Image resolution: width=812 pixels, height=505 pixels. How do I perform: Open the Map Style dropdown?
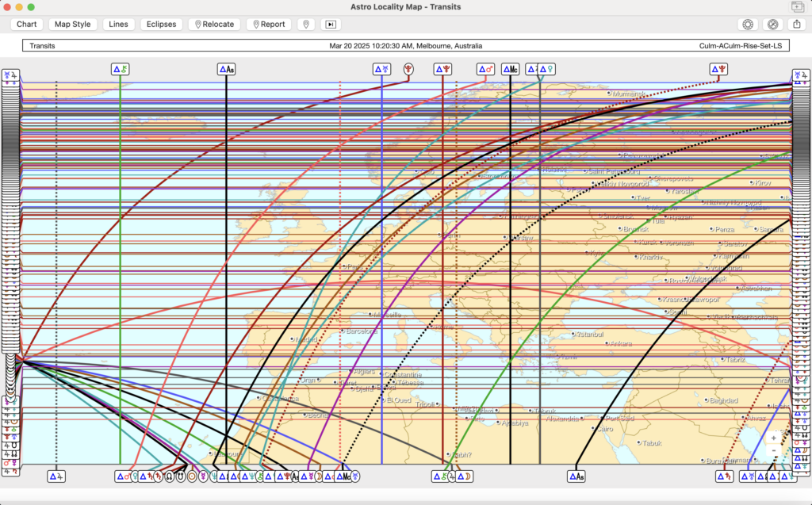click(72, 24)
